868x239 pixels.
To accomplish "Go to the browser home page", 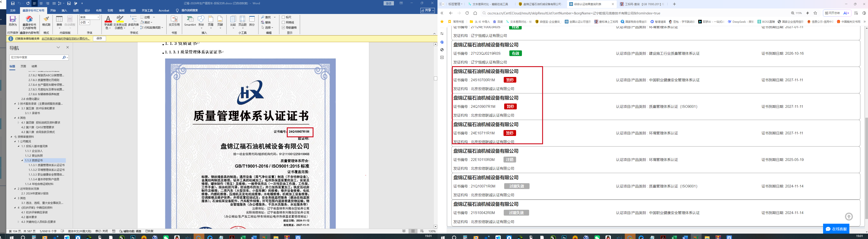I will 475,13.
